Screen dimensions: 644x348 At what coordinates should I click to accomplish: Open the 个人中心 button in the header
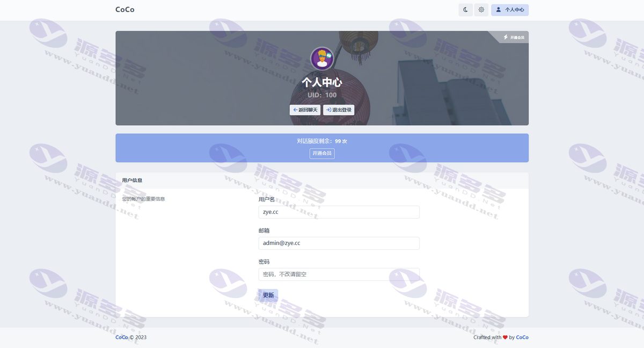tap(510, 10)
